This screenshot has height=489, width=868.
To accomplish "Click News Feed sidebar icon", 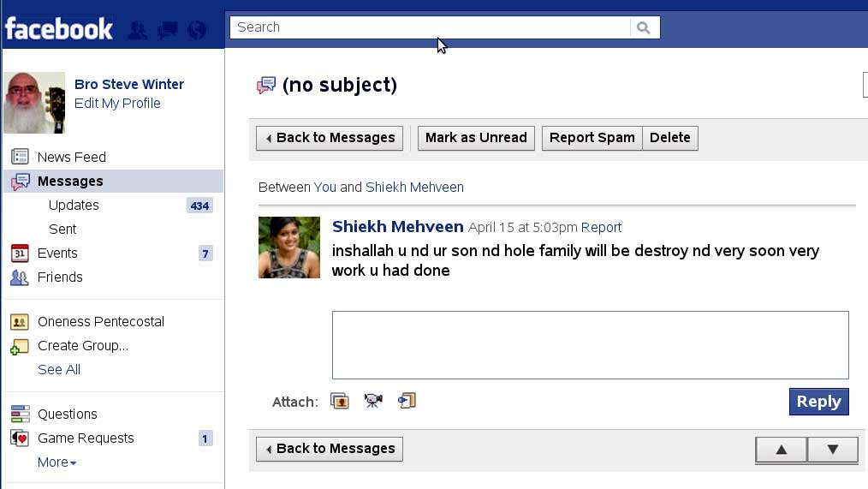I will coord(20,157).
